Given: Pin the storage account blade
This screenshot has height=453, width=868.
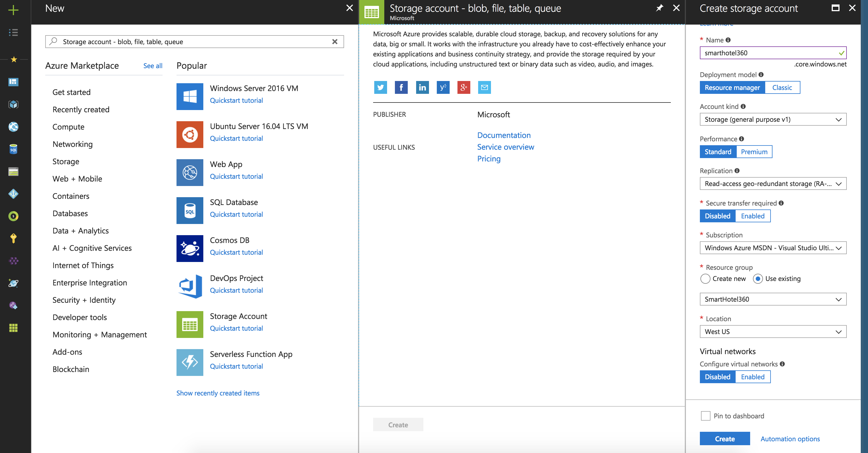Looking at the screenshot, I should (659, 8).
